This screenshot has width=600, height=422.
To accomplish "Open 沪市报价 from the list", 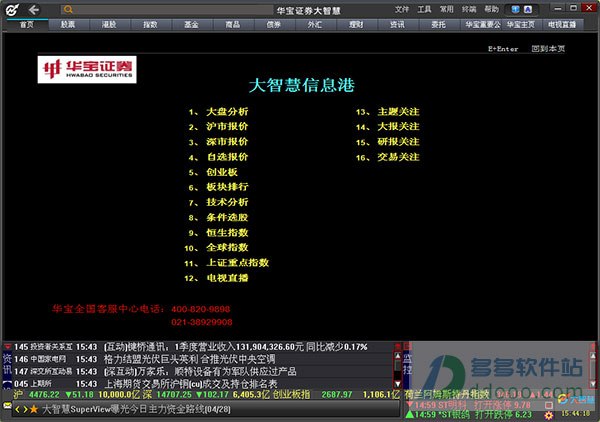I will click(x=227, y=127).
